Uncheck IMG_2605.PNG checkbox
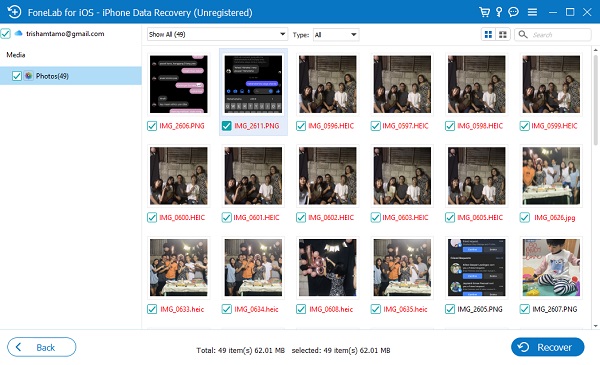This screenshot has height=365, width=600. tap(450, 309)
